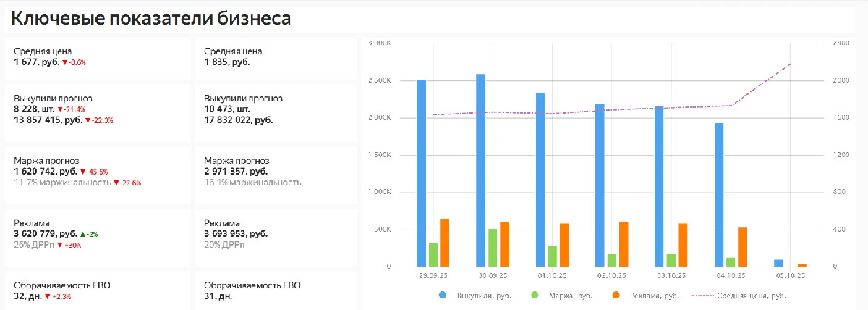Open the Оборачиваемость FBO 31 дн. card

(275, 290)
